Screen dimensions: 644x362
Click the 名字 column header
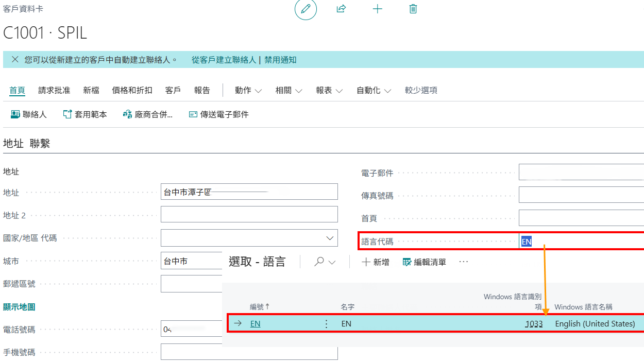click(x=348, y=306)
